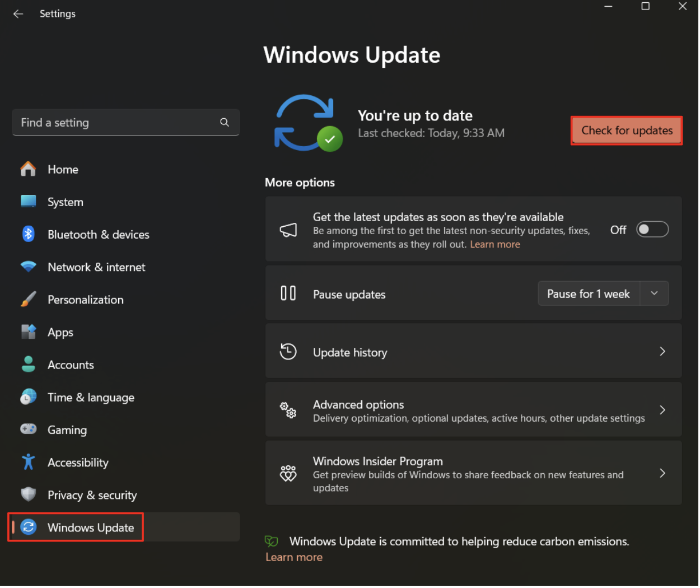Click the Privacy & security shield icon
The height and width of the screenshot is (588, 700).
point(28,494)
